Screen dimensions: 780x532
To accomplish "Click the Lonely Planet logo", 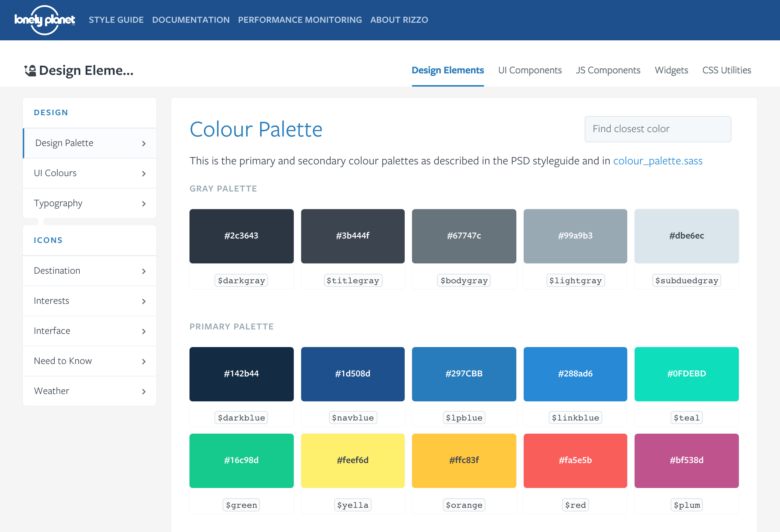I will click(x=44, y=20).
